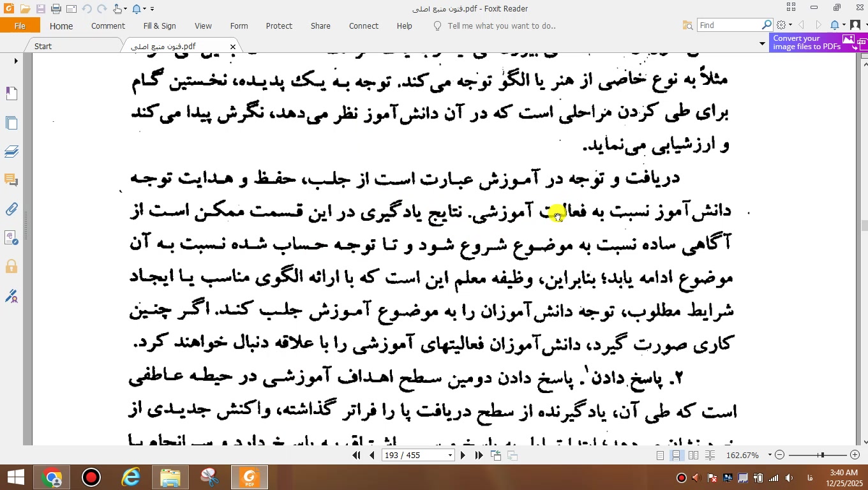
Task: Toggle facing pages view mode
Action: click(x=693, y=455)
